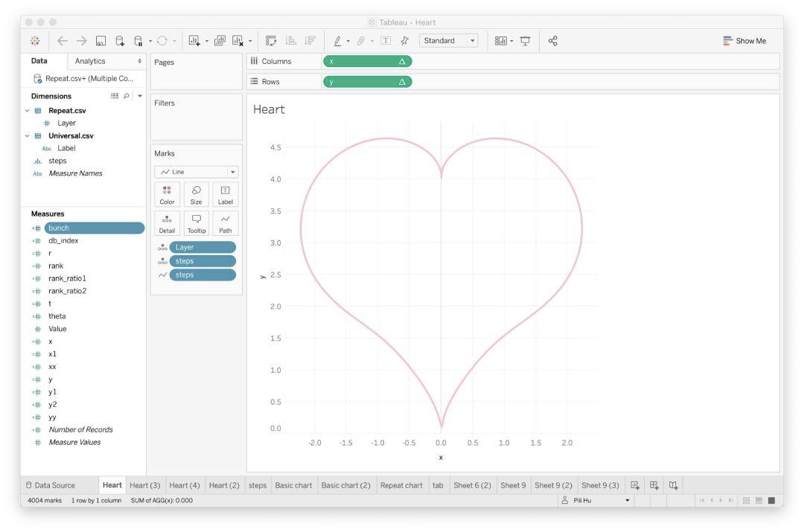Click the Fix Axes pin icon
This screenshot has width=804, height=532.
[404, 41]
